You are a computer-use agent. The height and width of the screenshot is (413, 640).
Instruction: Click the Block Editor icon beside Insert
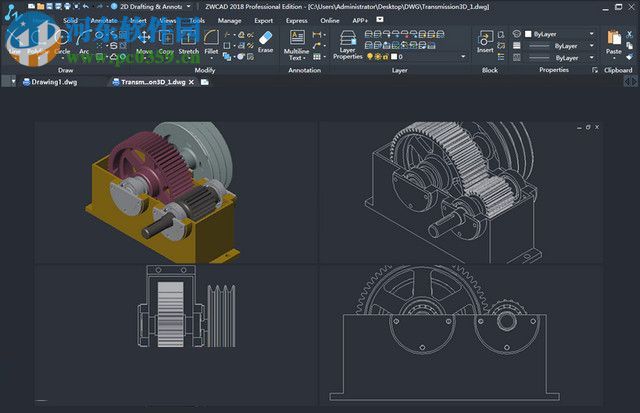coord(501,46)
